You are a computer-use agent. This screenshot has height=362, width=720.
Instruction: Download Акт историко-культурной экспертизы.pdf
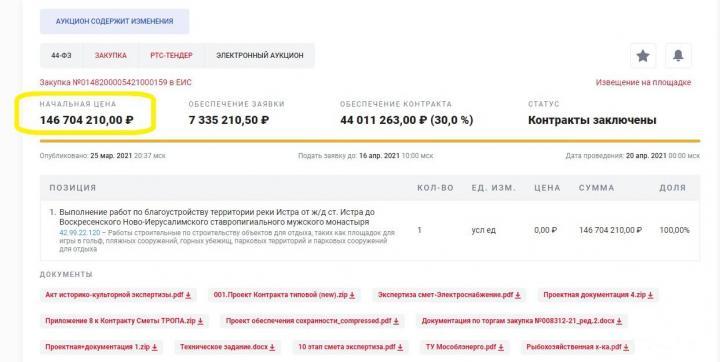(x=118, y=295)
